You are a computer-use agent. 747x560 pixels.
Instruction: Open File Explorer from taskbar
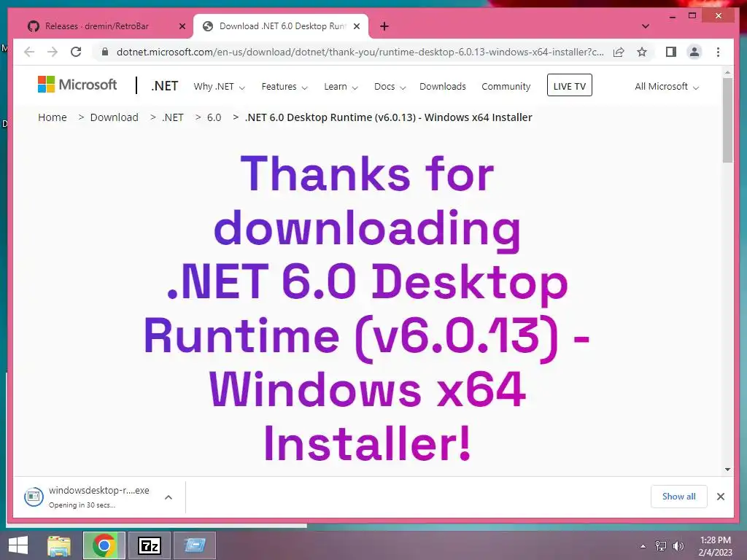pos(59,545)
